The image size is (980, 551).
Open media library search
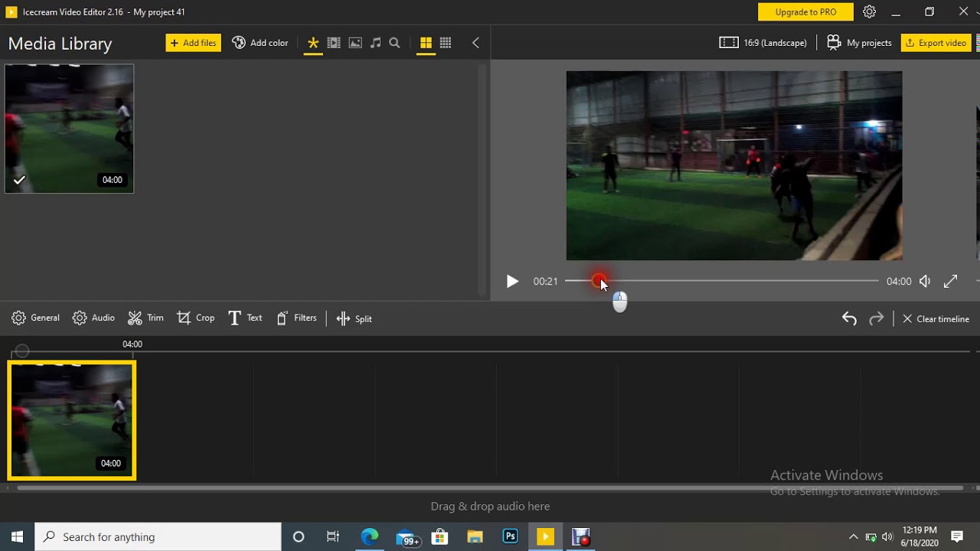click(x=394, y=44)
